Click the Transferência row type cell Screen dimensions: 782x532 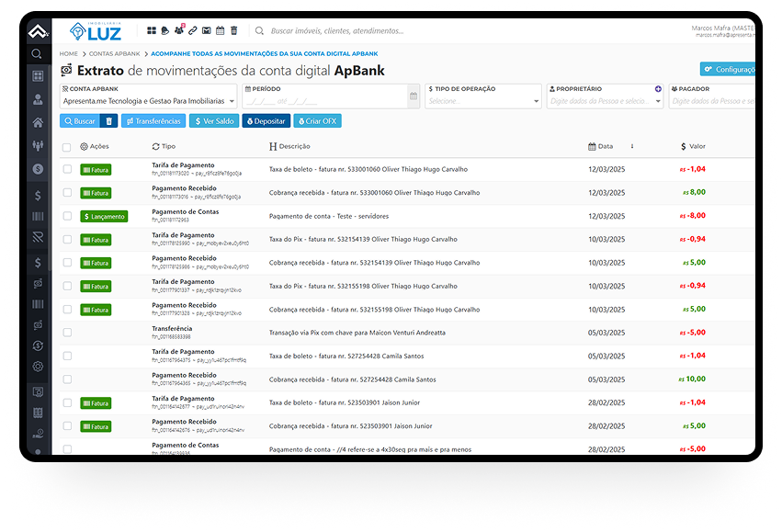(x=172, y=332)
